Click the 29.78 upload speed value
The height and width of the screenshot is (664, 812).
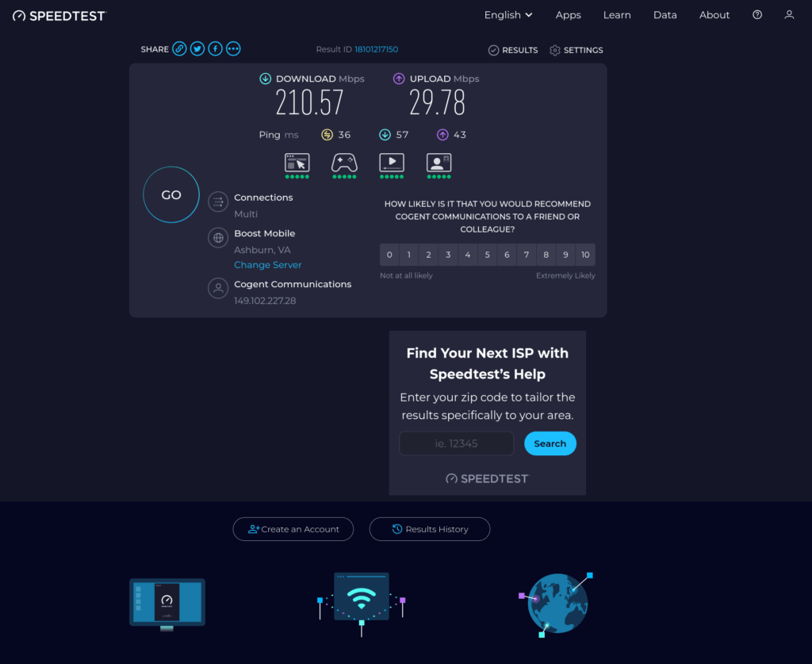(x=438, y=102)
